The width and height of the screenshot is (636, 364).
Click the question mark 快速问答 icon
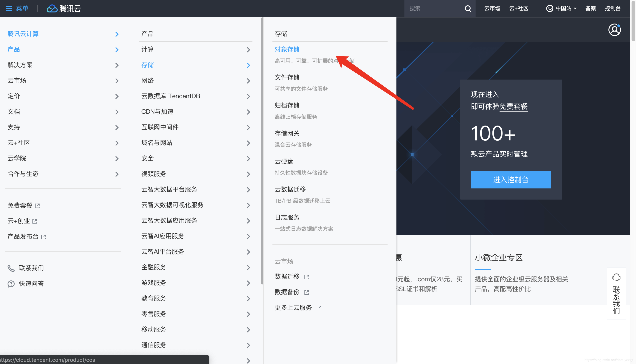point(11,284)
